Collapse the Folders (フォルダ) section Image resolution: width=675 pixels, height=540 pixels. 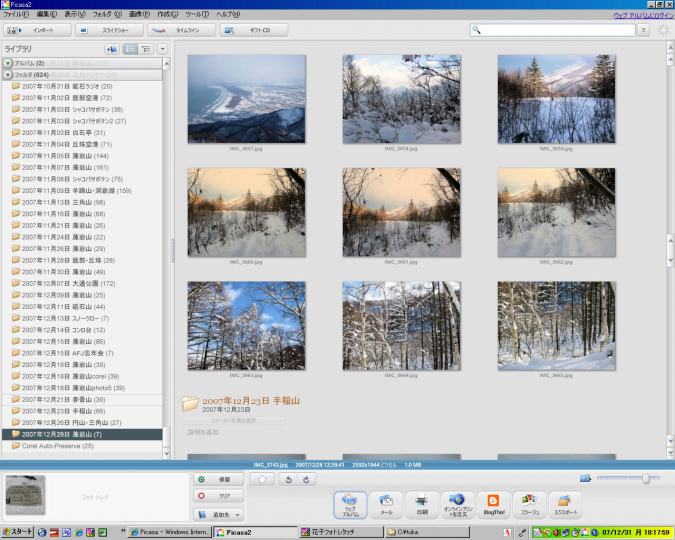click(8, 74)
